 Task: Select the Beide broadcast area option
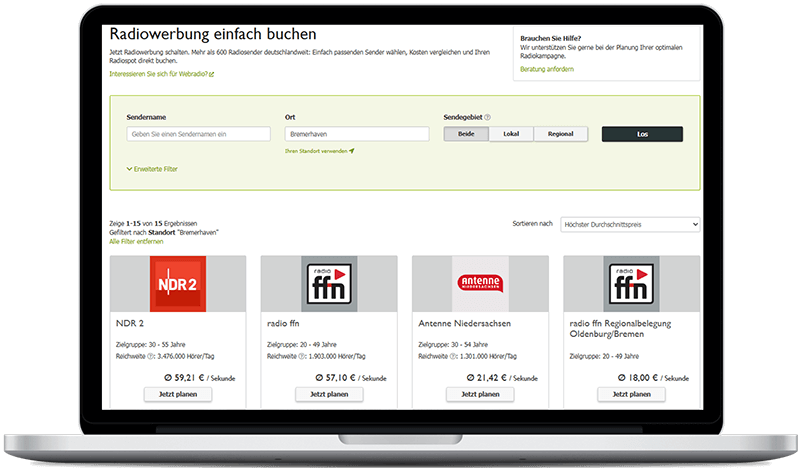point(466,134)
